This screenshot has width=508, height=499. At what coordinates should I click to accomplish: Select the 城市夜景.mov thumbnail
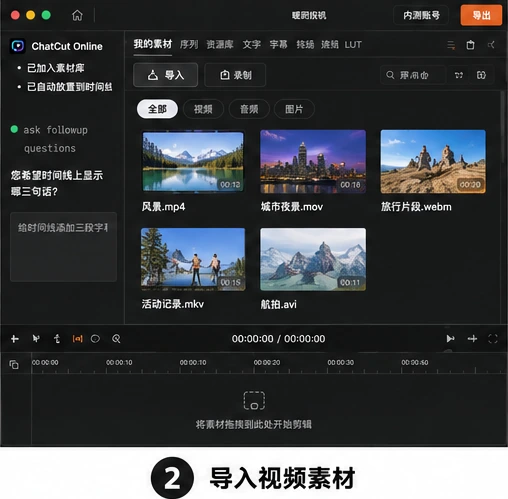coord(313,162)
